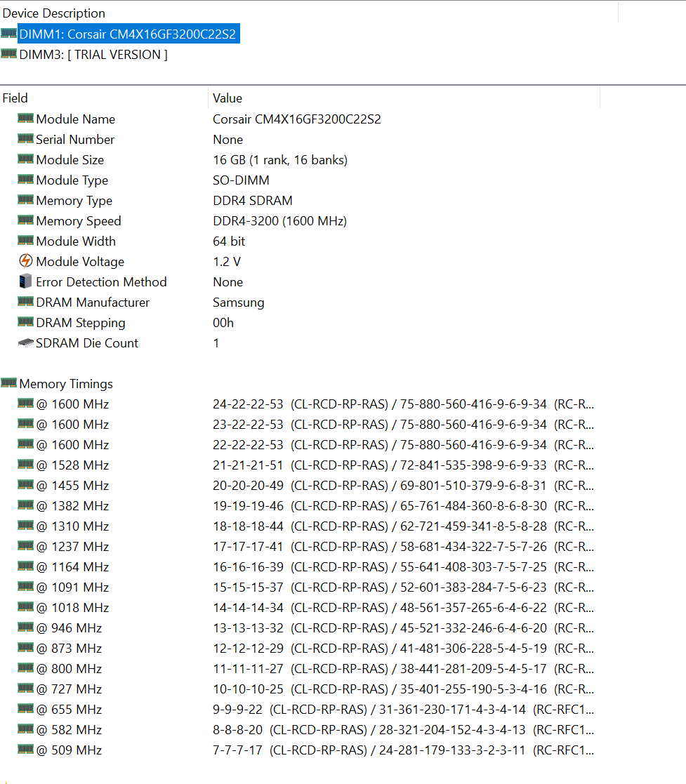Select the '1.2 V' voltage value
Viewport: 686px width, 784px height.
tap(227, 262)
